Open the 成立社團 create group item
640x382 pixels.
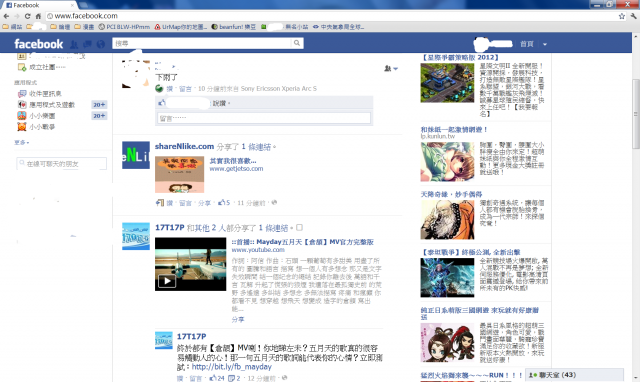click(x=42, y=67)
